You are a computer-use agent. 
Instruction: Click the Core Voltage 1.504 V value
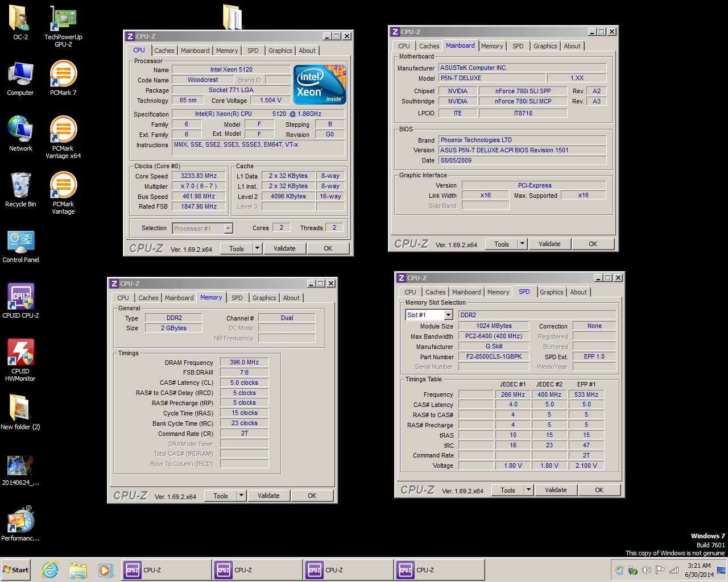(271, 101)
